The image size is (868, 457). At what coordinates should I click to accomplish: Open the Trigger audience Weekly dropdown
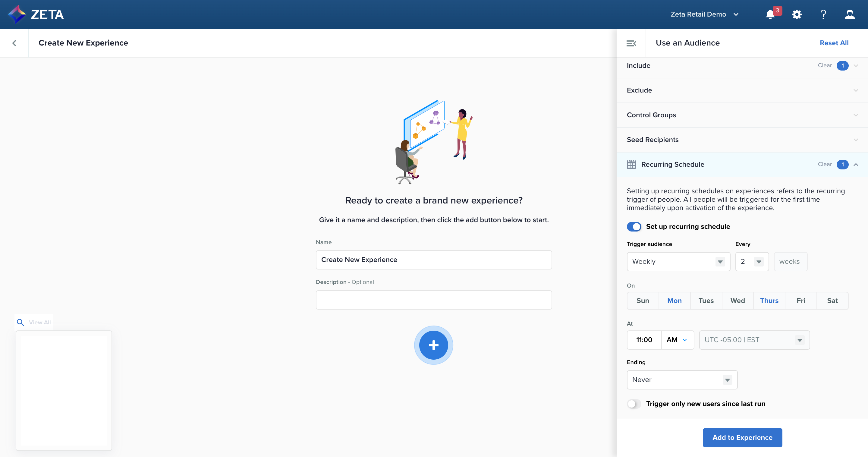click(678, 262)
